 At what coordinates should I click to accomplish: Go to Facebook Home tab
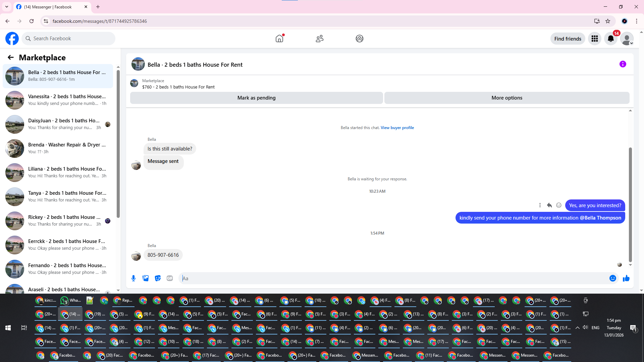click(279, 39)
